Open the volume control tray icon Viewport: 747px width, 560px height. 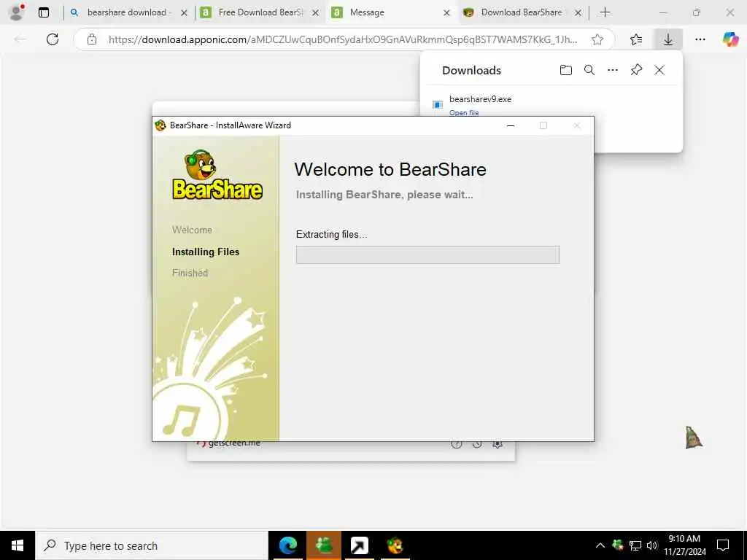tap(652, 545)
